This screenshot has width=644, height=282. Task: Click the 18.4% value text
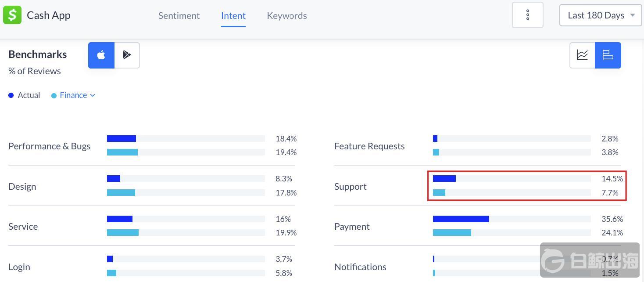(286, 139)
